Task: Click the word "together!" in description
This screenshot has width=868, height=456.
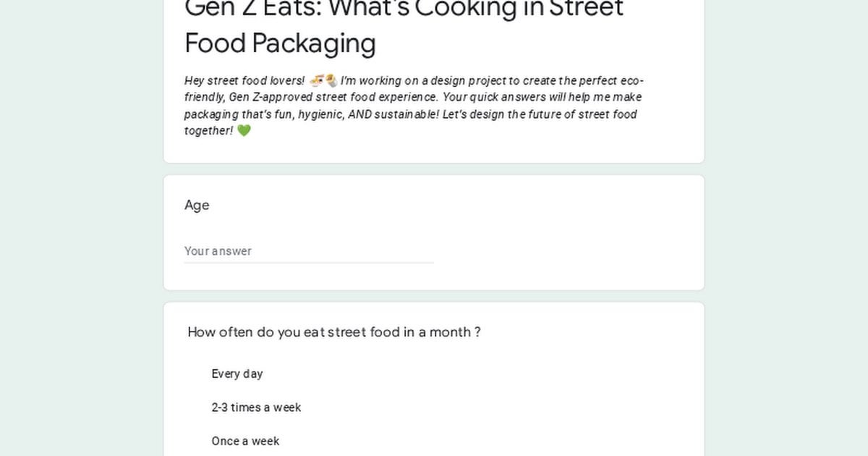Action: [208, 131]
